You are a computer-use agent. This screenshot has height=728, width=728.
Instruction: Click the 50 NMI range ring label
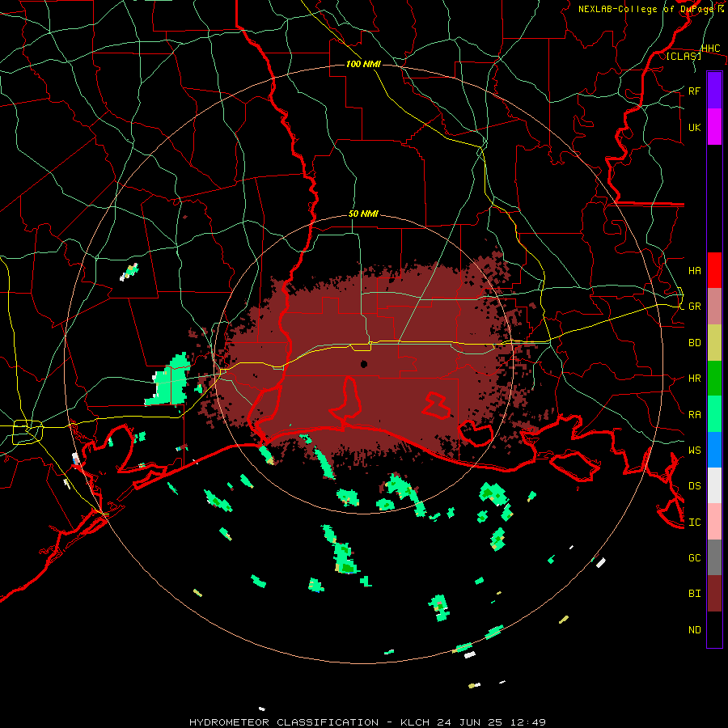[x=363, y=214]
